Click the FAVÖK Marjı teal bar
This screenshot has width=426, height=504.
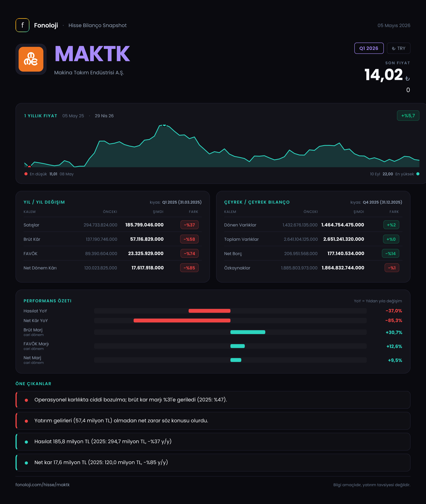(x=237, y=346)
